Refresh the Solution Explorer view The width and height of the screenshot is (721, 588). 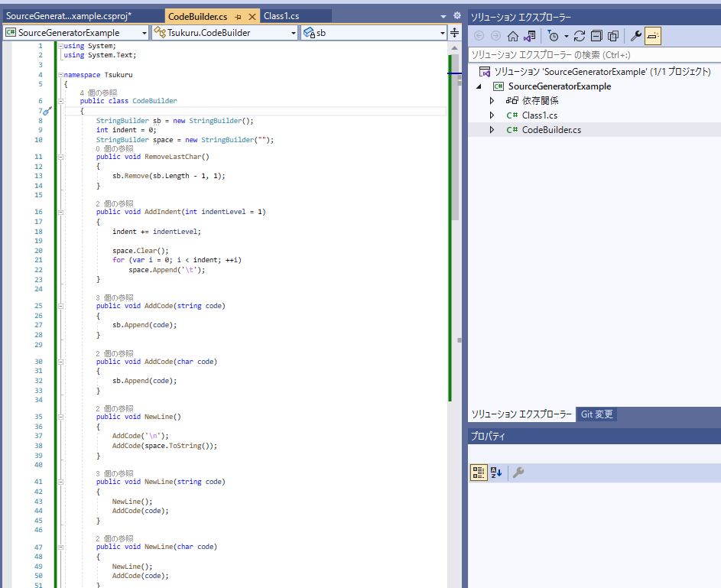(580, 37)
